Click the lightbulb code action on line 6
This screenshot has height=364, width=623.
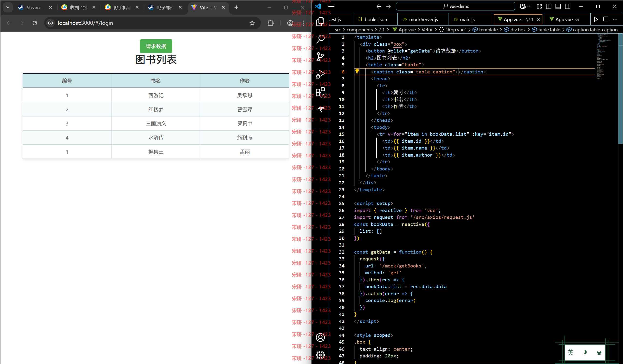point(357,72)
